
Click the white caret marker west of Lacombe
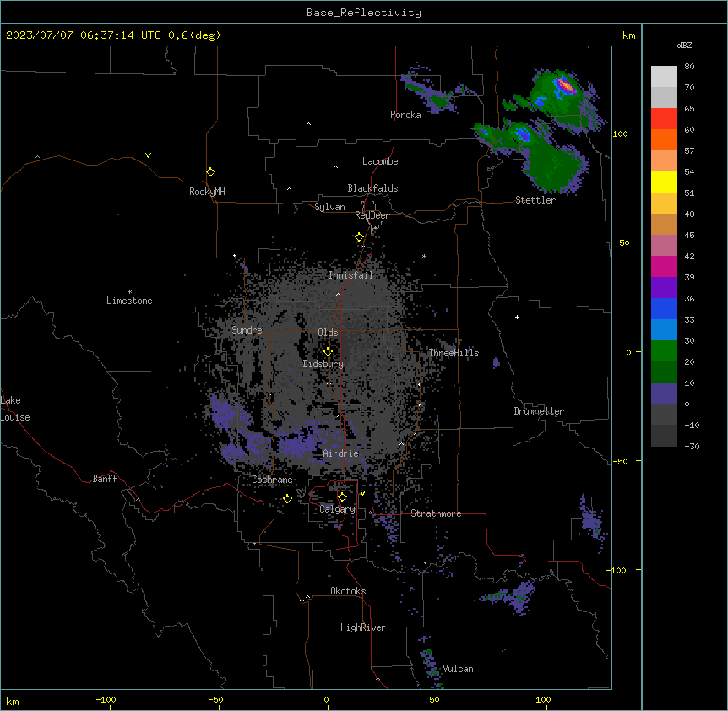[335, 166]
